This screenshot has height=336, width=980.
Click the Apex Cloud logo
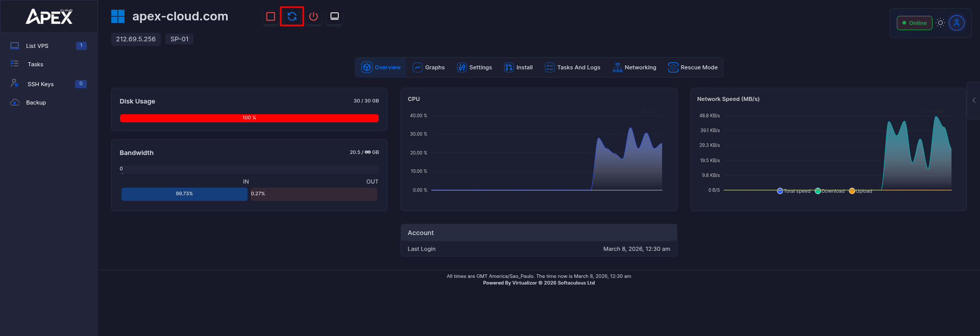pos(49,17)
